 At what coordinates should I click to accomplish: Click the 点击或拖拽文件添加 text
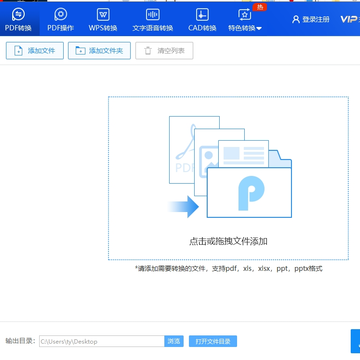[x=228, y=241]
